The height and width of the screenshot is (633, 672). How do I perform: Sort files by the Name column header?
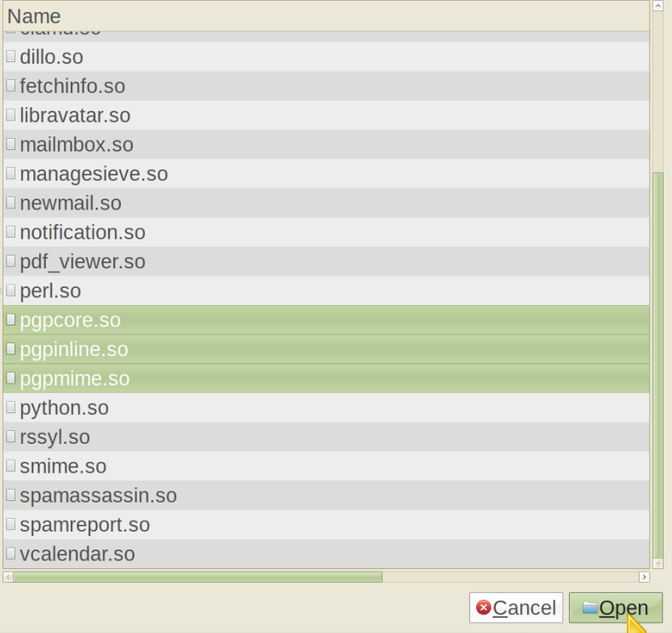click(324, 16)
